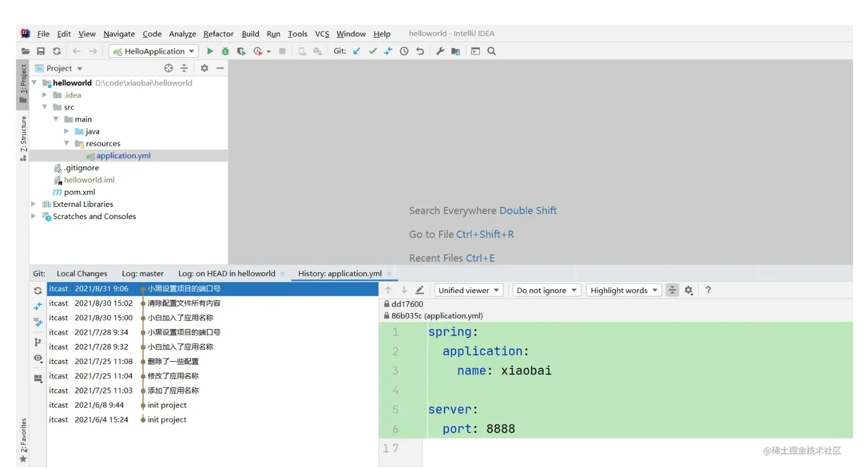
Task: Click the Forward navigation arrow
Action: point(93,51)
